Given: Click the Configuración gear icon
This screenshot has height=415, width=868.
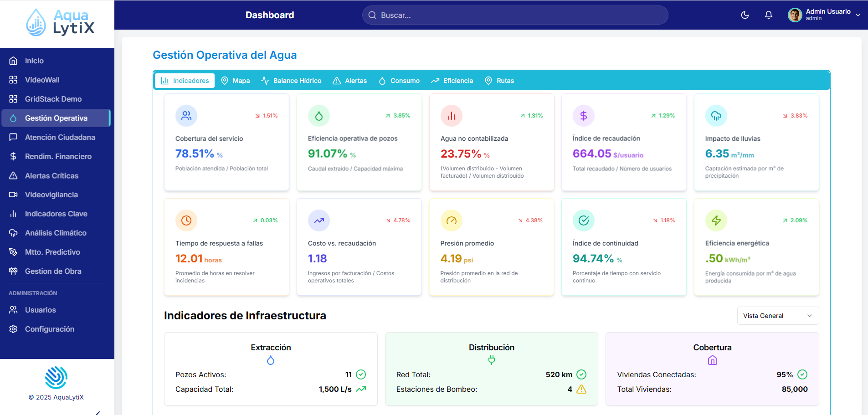Looking at the screenshot, I should [14, 329].
